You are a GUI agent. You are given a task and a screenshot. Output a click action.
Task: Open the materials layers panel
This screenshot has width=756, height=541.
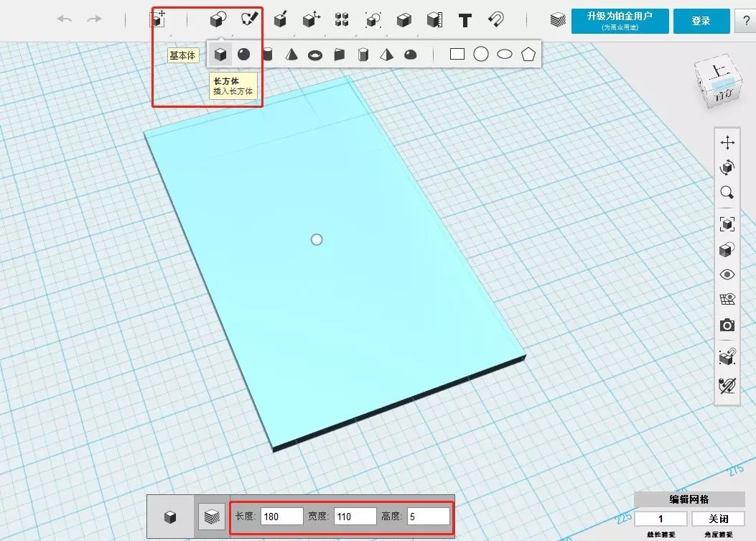tap(557, 20)
